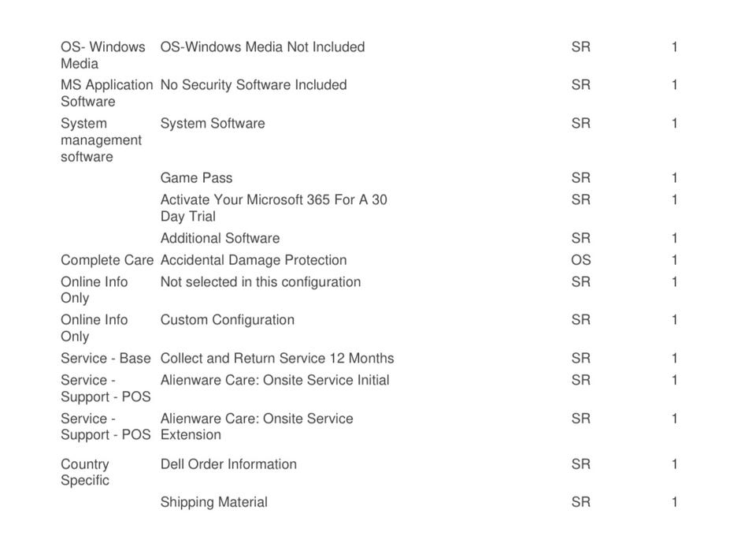
Task: Select the "Game Pass" line item
Action: (x=196, y=178)
